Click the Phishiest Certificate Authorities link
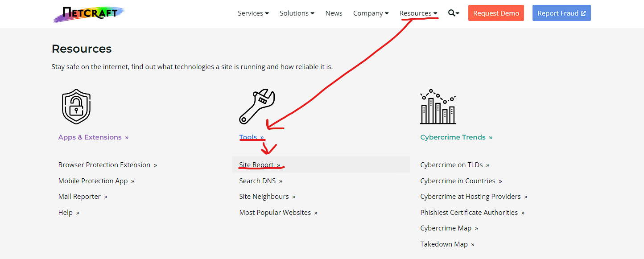This screenshot has width=644, height=259. pos(469,212)
